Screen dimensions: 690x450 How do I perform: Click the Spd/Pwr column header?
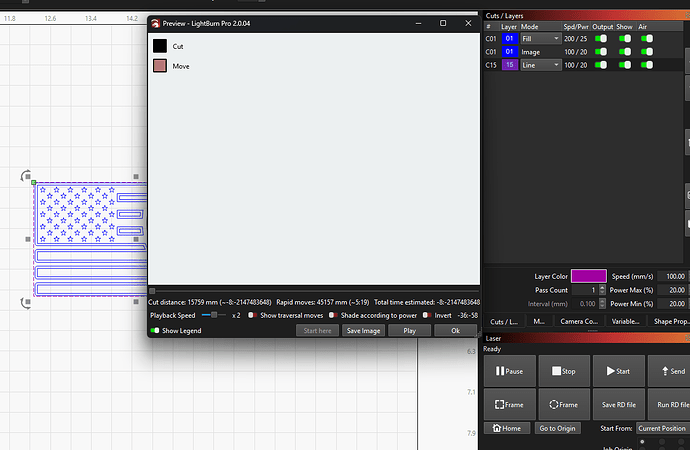coord(576,27)
